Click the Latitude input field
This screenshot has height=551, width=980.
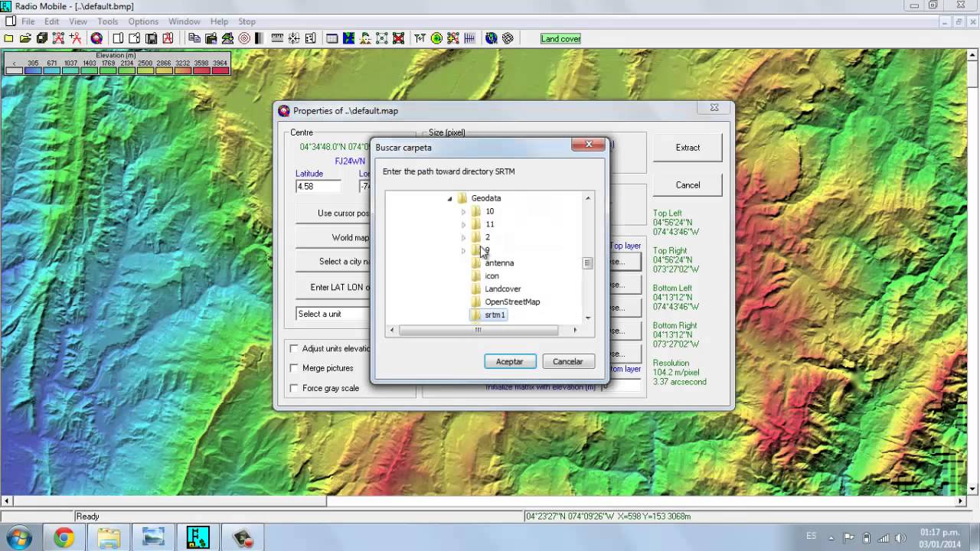[x=318, y=187]
